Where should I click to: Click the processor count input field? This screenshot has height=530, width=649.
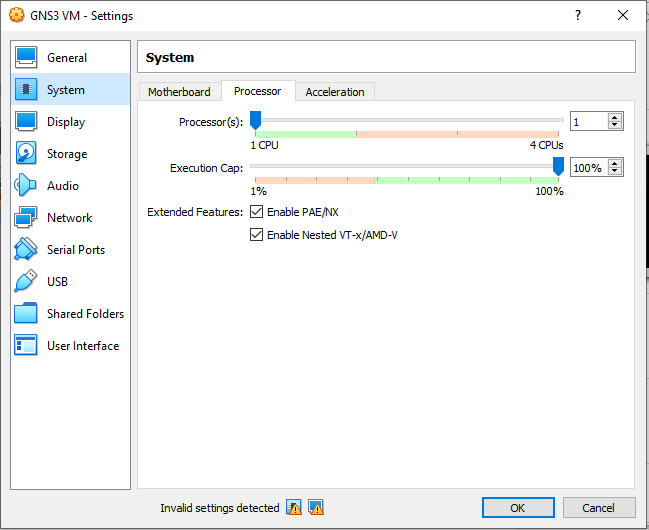point(589,121)
